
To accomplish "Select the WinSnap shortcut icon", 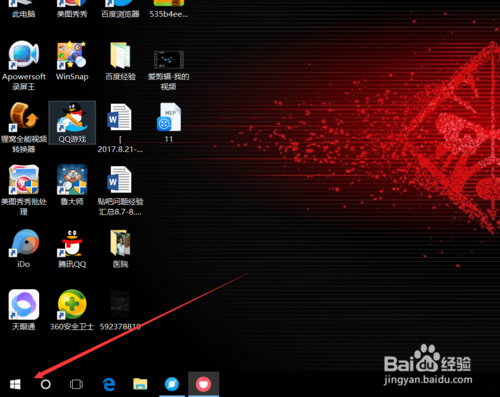I will click(x=72, y=61).
